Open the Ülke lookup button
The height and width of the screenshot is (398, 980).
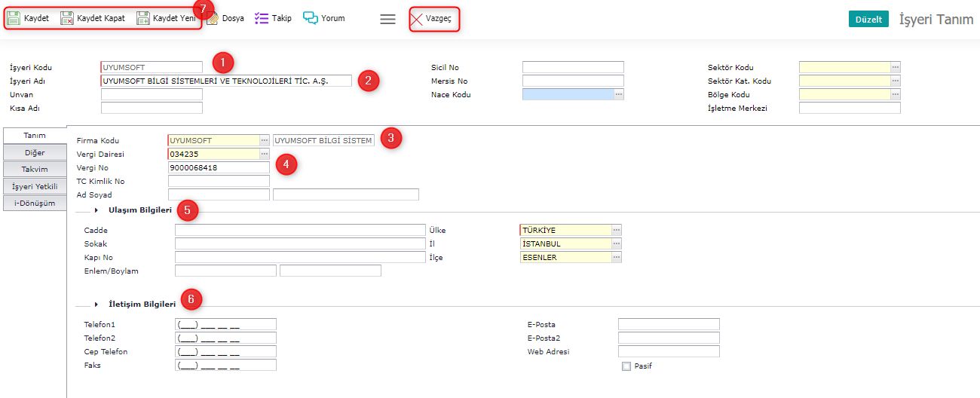click(x=617, y=230)
